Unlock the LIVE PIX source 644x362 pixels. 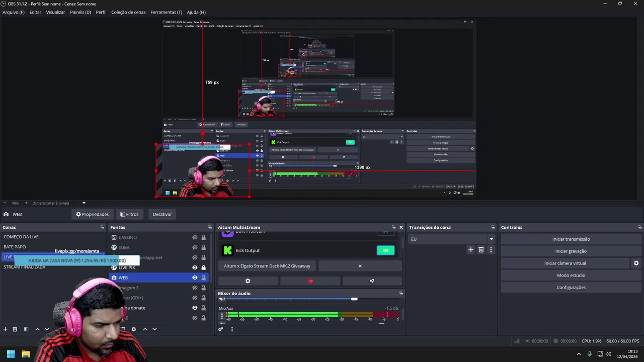pos(203,267)
